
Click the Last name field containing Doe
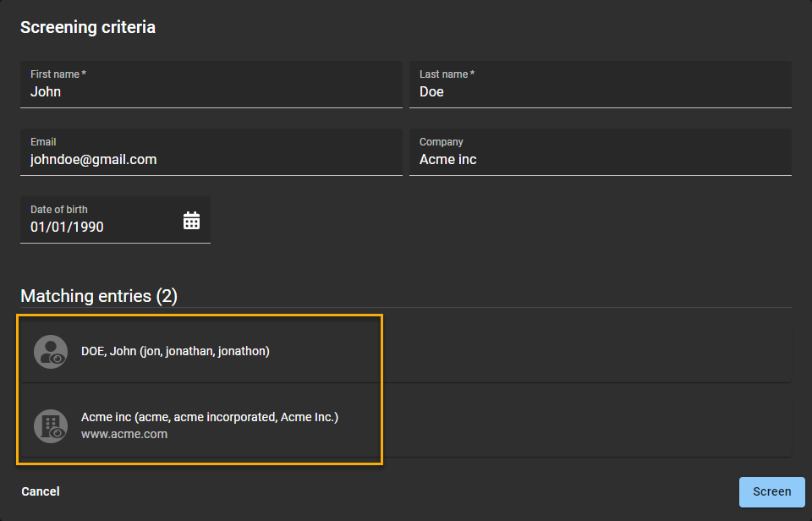coord(601,92)
